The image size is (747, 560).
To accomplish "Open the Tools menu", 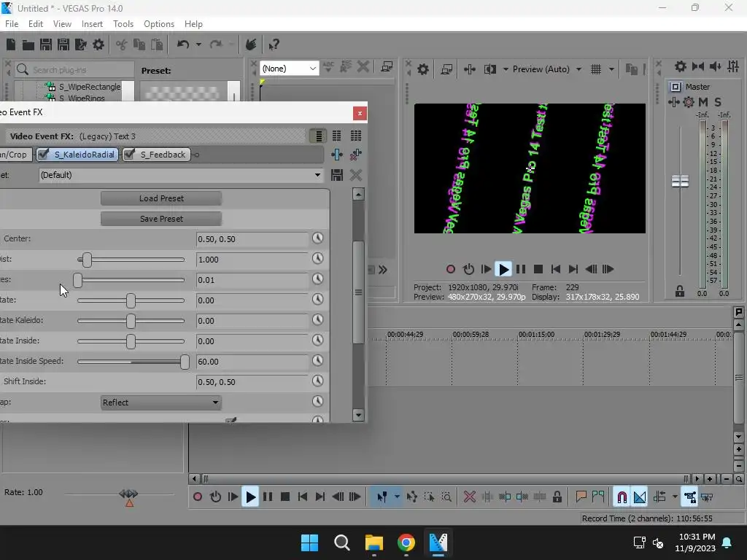I will (x=123, y=24).
